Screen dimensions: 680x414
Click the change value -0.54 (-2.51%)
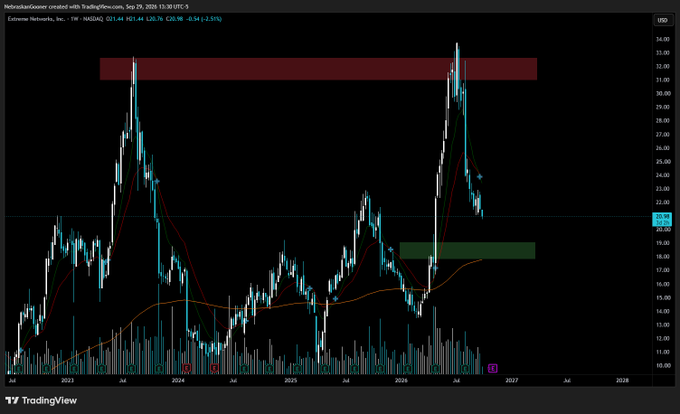click(204, 19)
